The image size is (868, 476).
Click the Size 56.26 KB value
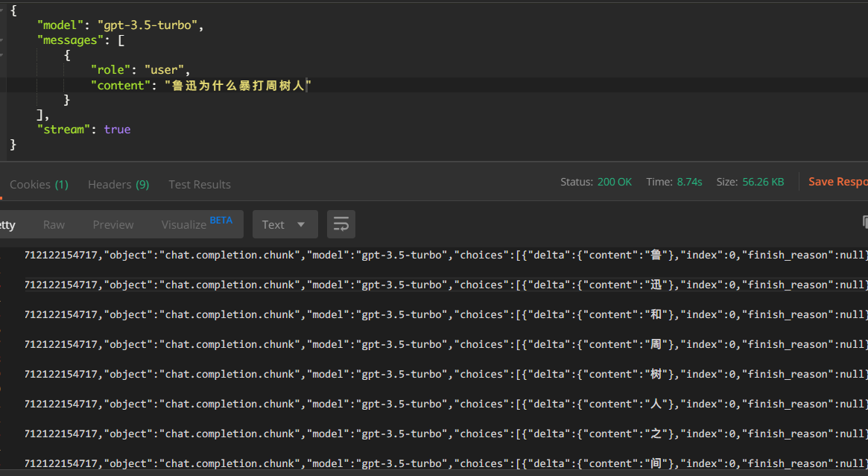[x=763, y=182]
